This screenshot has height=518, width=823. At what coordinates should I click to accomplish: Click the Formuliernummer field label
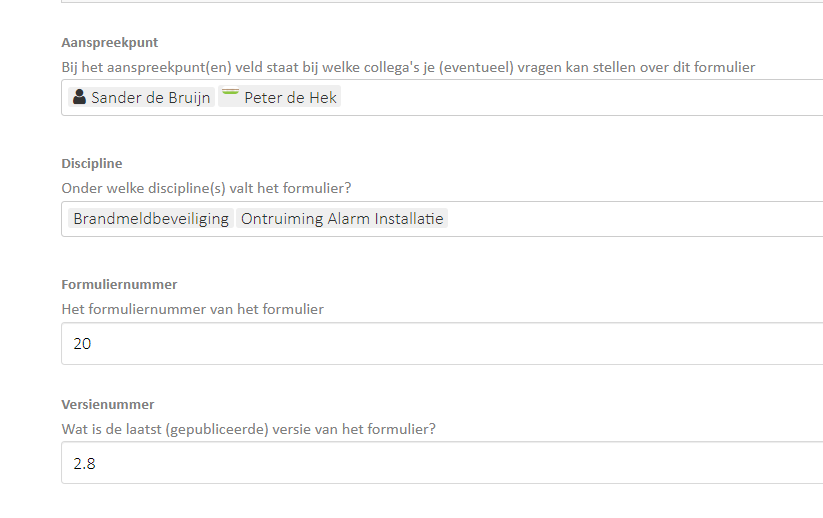119,284
